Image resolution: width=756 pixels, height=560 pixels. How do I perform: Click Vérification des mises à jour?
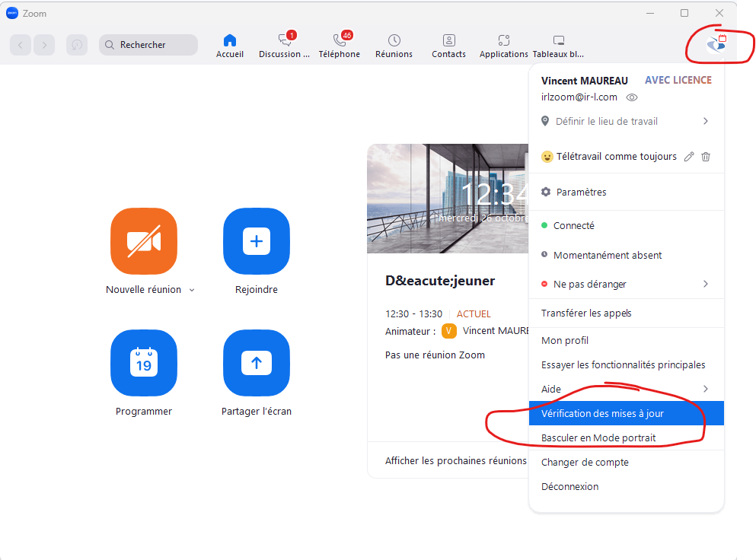[627, 413]
